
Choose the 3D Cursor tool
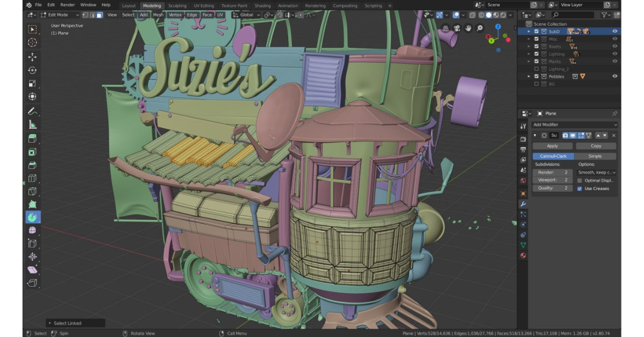tap(32, 42)
